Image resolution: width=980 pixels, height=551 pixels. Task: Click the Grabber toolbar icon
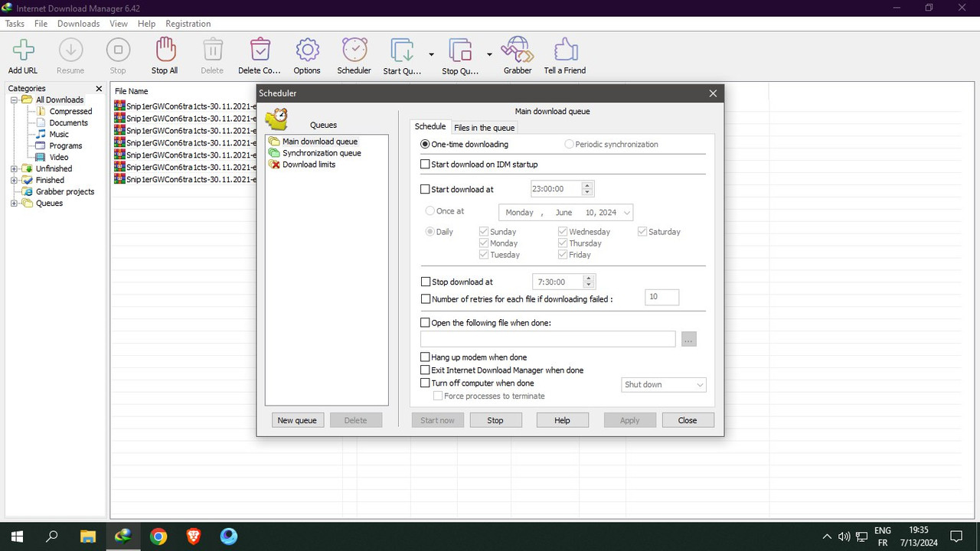(x=517, y=51)
